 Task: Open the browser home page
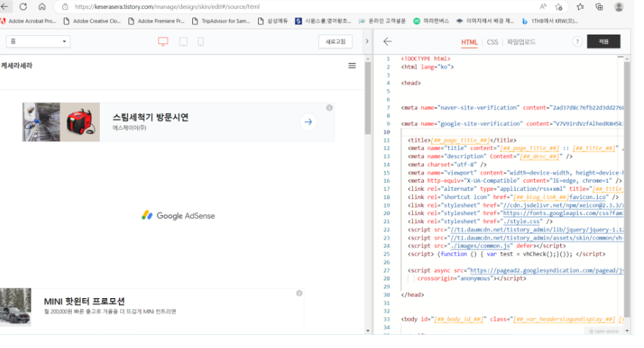[42, 7]
